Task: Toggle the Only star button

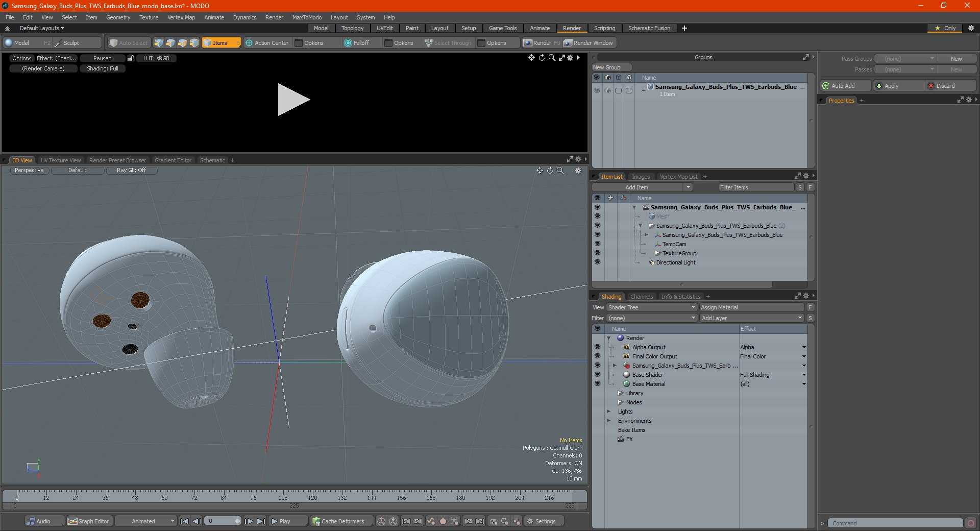Action: (945, 28)
